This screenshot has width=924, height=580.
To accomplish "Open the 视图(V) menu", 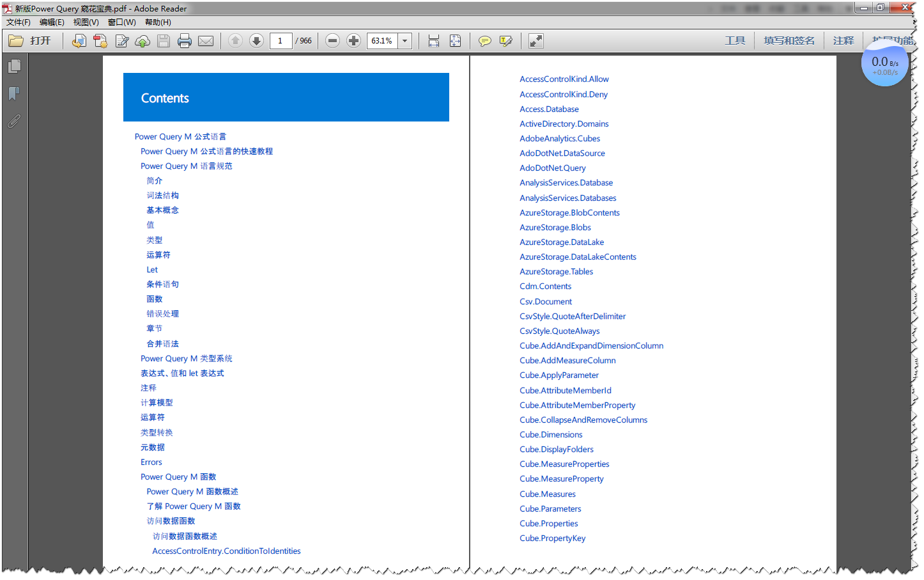I will point(86,22).
